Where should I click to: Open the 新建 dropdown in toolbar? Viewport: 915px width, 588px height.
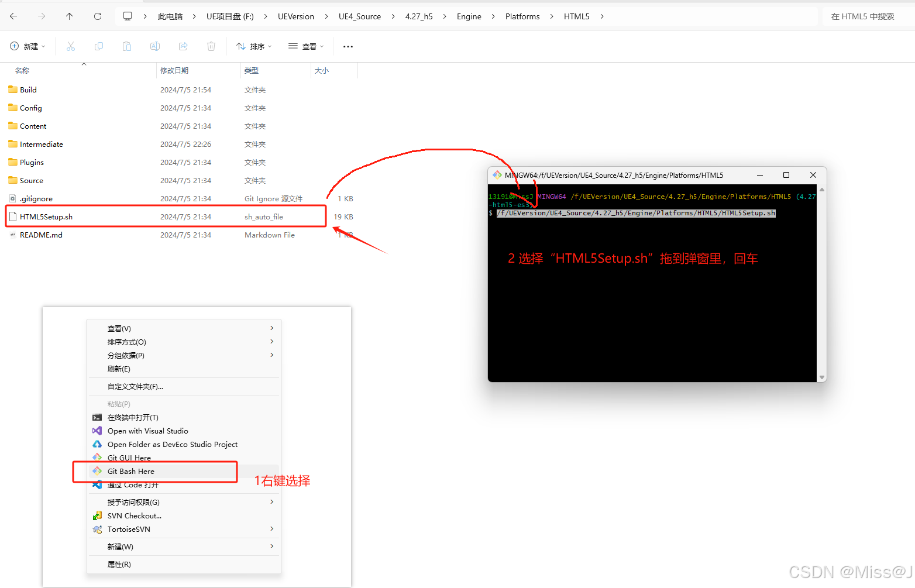(x=27, y=46)
